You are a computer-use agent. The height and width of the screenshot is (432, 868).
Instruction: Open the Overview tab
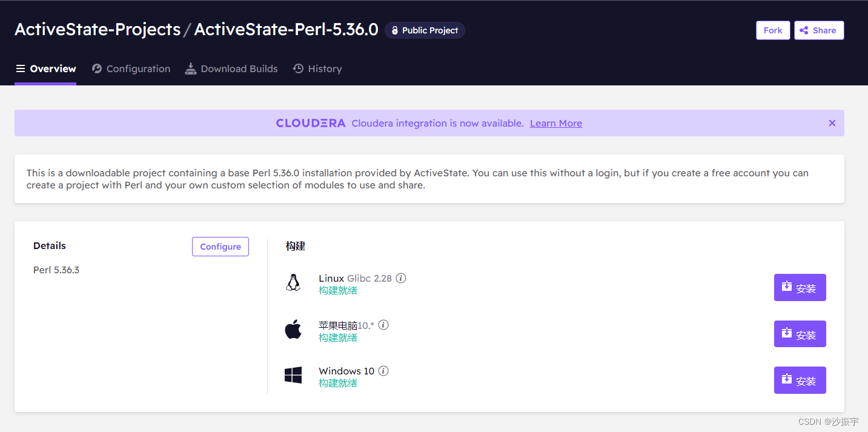[x=45, y=68]
